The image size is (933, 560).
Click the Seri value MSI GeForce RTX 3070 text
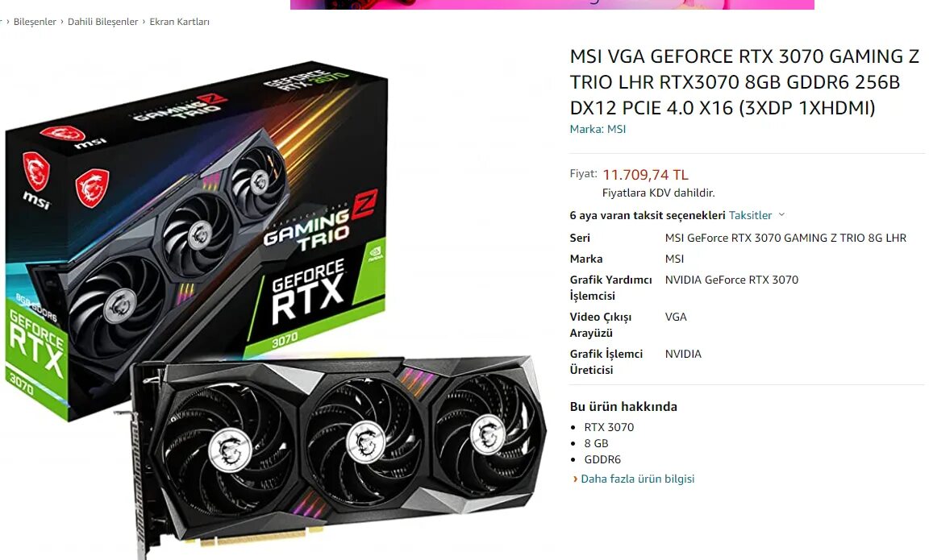[x=785, y=238]
